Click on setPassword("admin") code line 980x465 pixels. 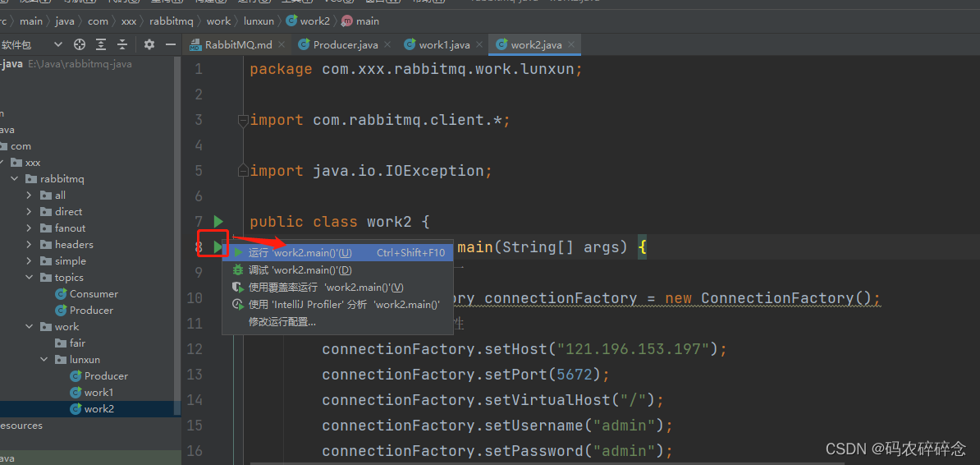pyautogui.click(x=497, y=450)
